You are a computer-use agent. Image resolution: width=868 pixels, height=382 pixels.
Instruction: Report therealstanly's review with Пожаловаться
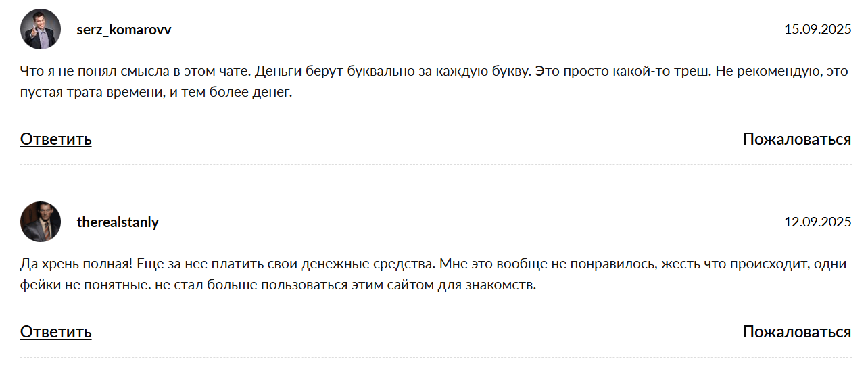click(796, 332)
